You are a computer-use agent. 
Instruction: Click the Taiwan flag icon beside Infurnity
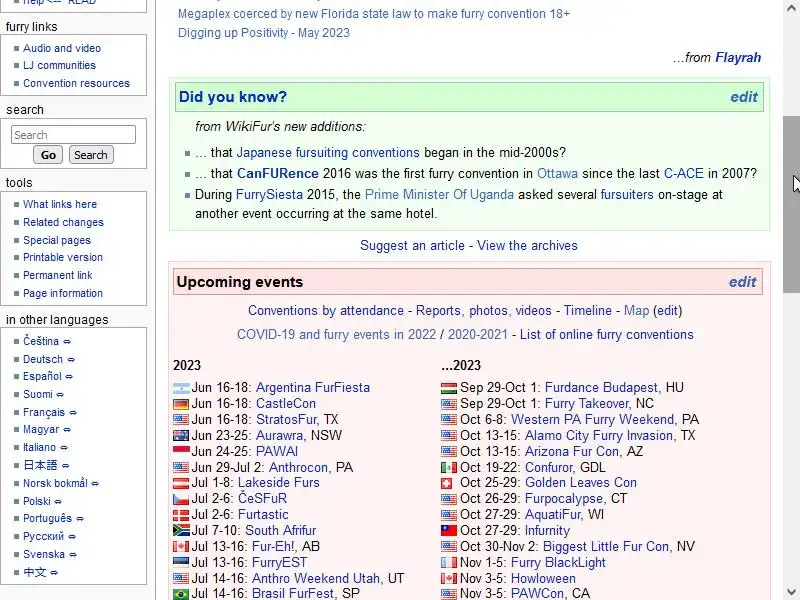tap(448, 531)
